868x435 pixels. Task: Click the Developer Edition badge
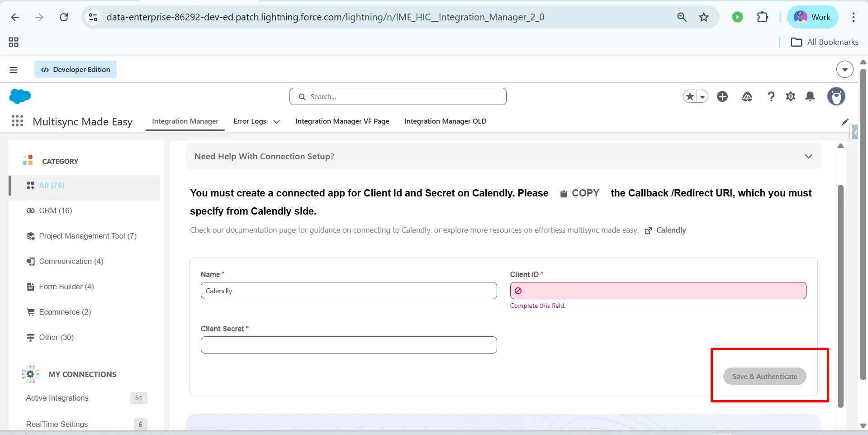click(76, 69)
